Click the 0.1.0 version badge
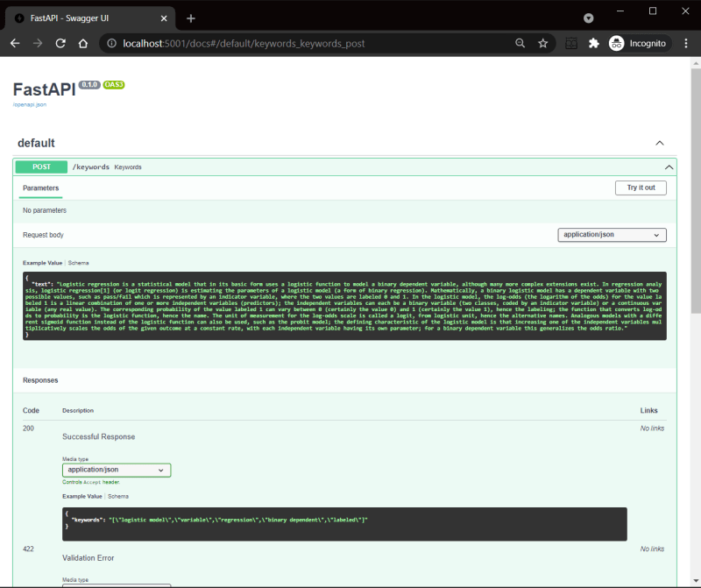 coord(89,84)
